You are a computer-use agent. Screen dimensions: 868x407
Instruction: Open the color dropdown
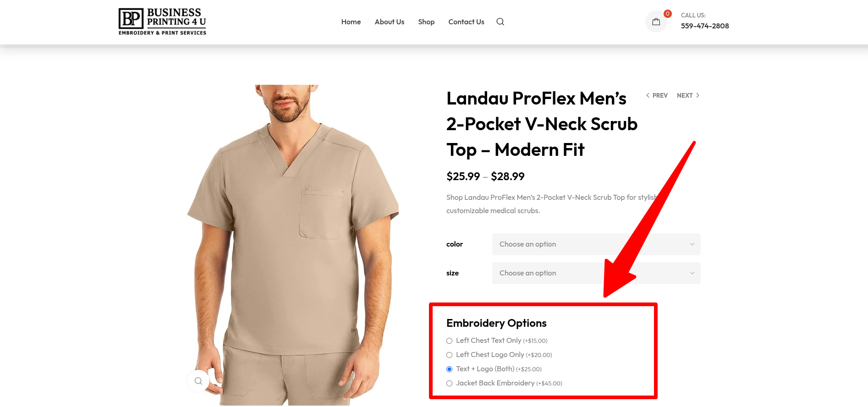point(596,244)
